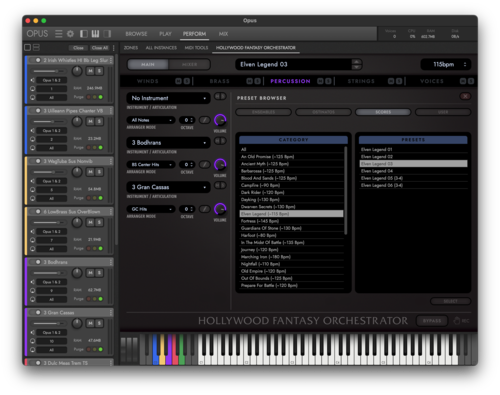Viewport: 500px width, 395px height.
Task: Toggle the right sidebar panel icon
Action: pyautogui.click(x=107, y=34)
